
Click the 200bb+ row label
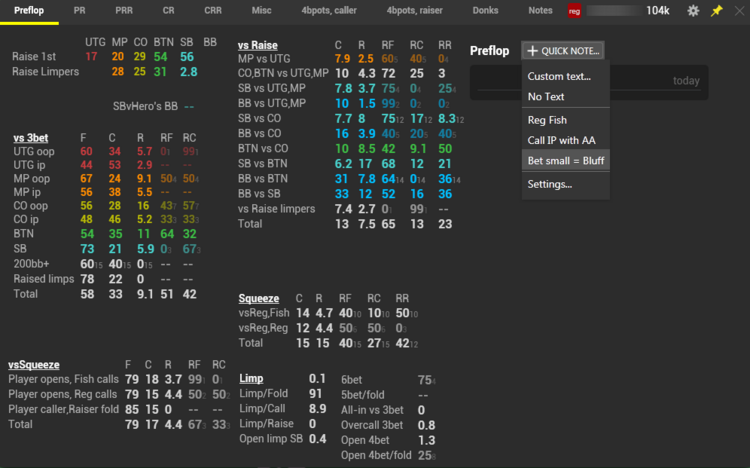pyautogui.click(x=31, y=264)
